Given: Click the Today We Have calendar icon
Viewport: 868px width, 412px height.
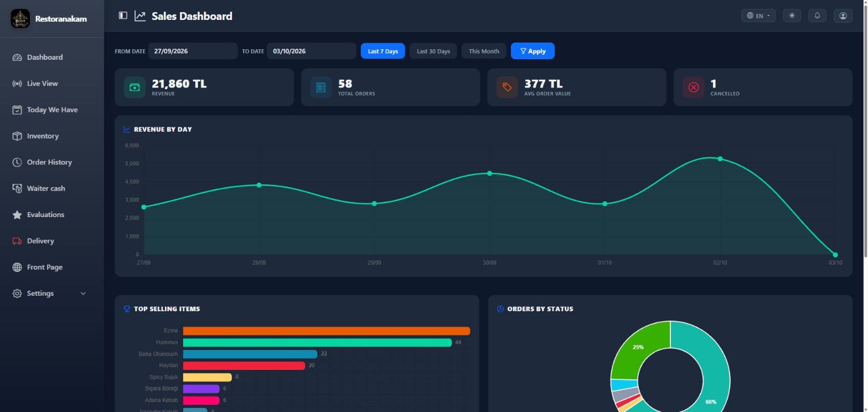Looking at the screenshot, I should pos(17,110).
